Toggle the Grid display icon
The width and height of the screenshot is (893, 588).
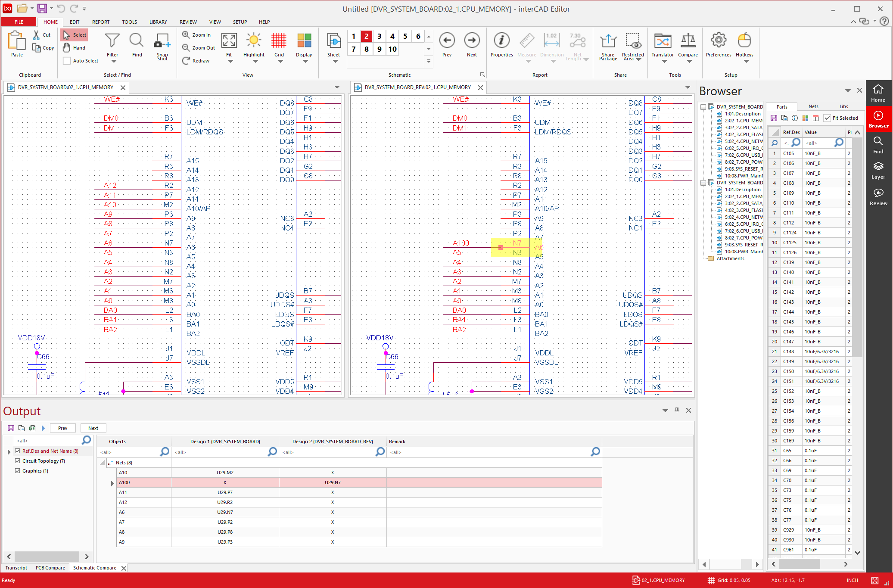[279, 41]
